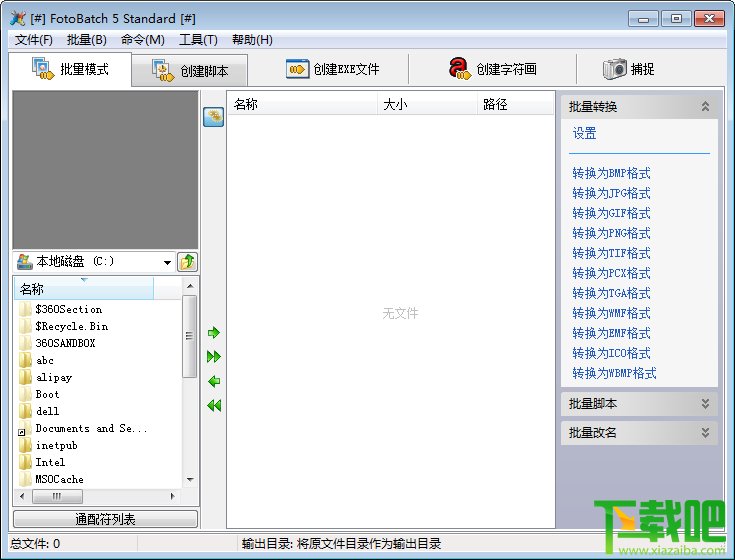Viewport: 735px width, 560px height.
Task: Click the 转换为PNG格式 link
Action: click(x=611, y=233)
